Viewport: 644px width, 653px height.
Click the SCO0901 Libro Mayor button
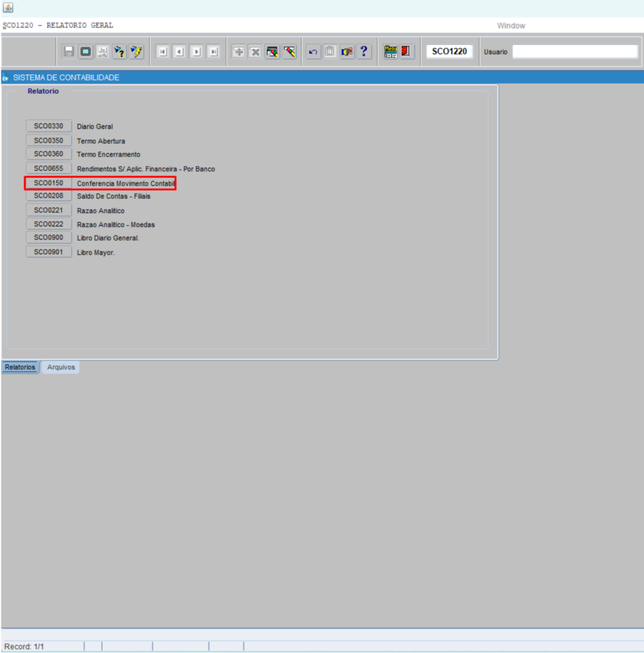point(48,252)
